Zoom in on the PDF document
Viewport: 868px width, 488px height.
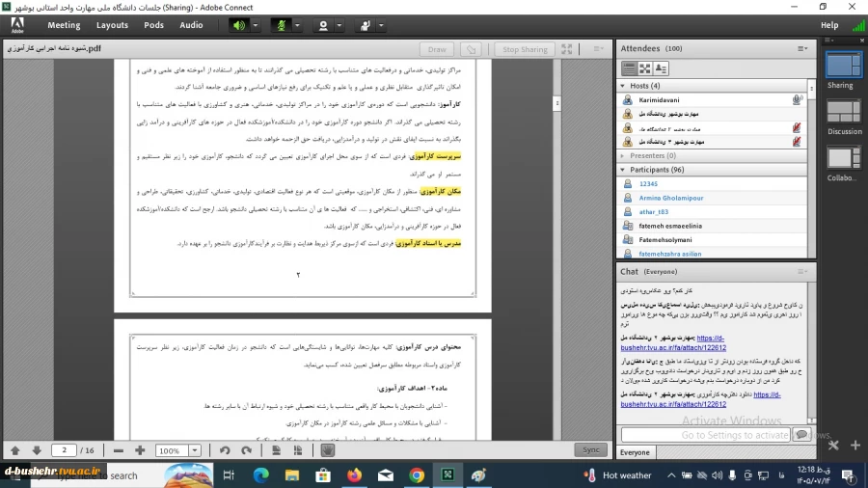click(140, 450)
